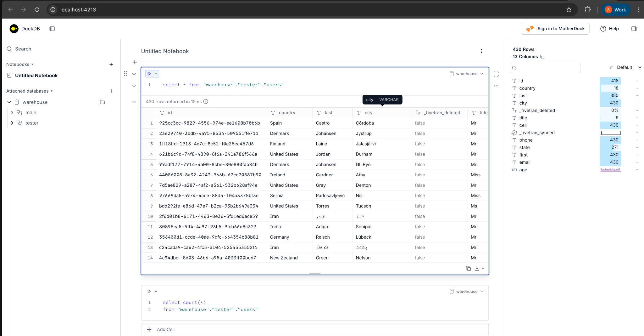Collapse the results table chevron

(134, 102)
